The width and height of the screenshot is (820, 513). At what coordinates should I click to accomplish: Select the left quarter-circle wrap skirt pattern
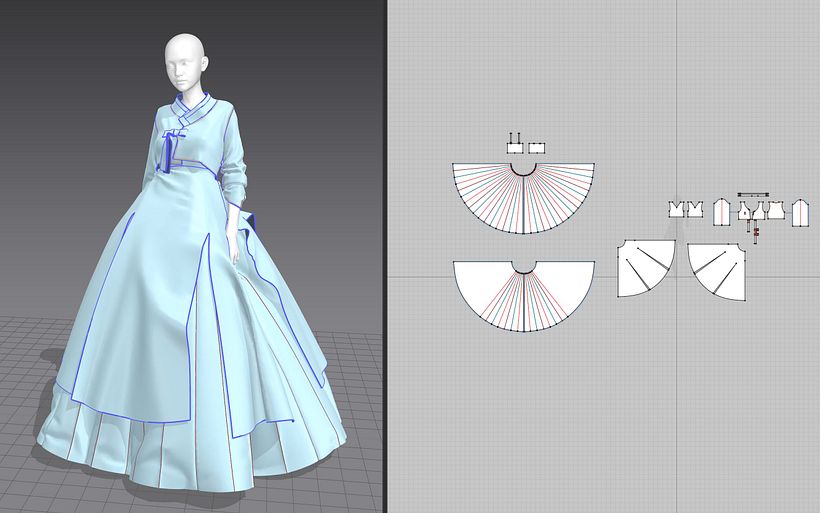[x=644, y=269]
